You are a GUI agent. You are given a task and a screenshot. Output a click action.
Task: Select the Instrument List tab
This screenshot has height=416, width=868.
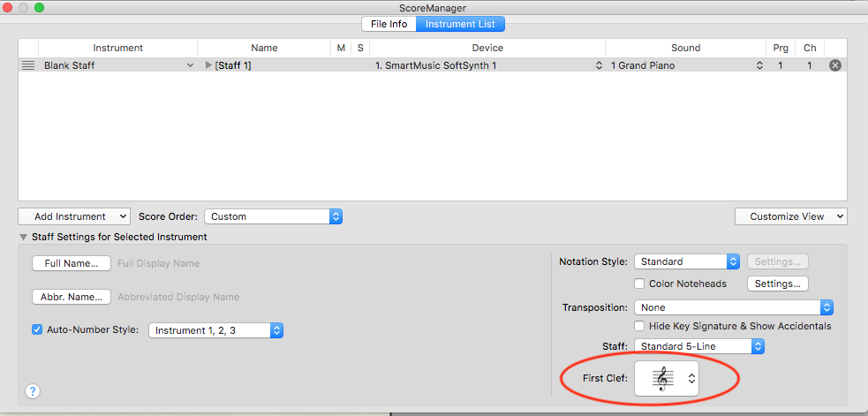coord(460,24)
